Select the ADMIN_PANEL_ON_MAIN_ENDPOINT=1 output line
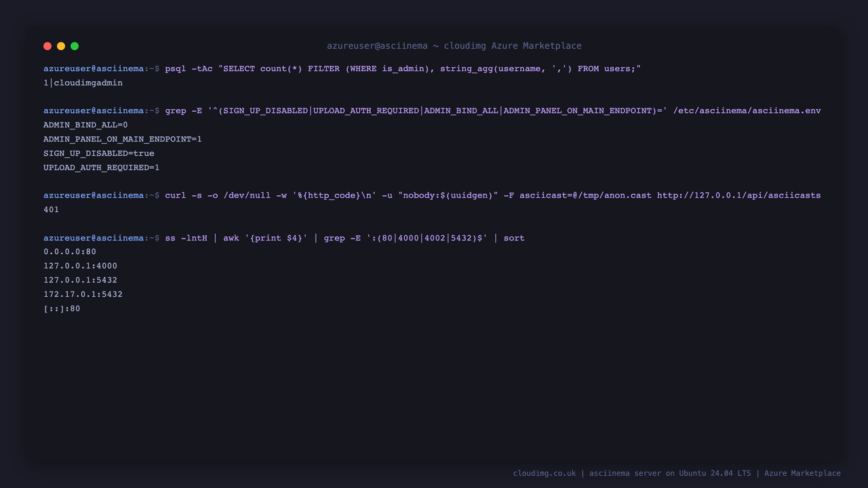Viewport: 868px width, 488px height. pos(123,139)
